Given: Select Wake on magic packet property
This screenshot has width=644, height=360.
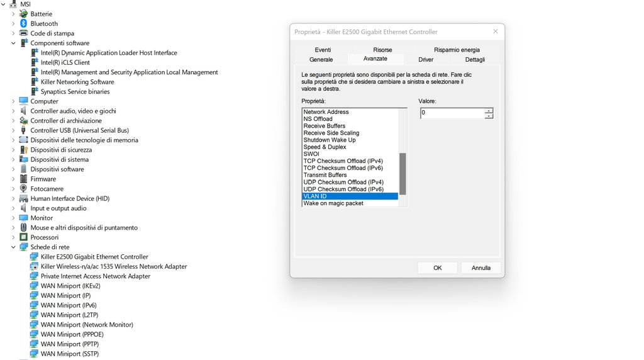Looking at the screenshot, I should [350, 203].
